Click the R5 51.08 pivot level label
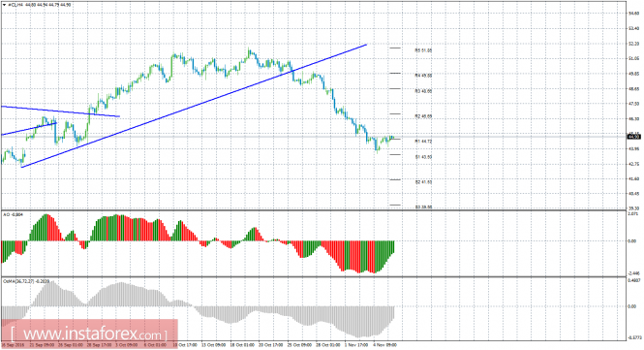 point(423,50)
